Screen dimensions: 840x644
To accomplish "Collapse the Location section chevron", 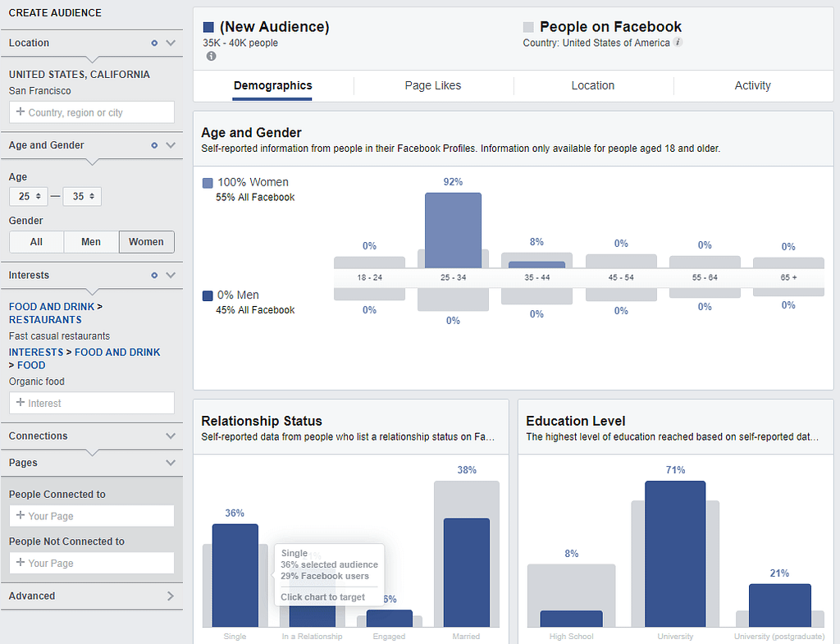I will coord(171,43).
